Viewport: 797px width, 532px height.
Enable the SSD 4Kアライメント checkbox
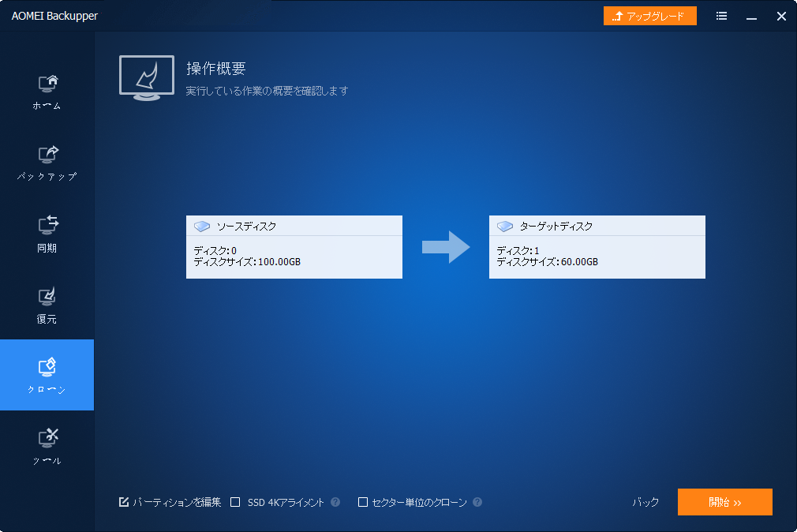coord(234,502)
